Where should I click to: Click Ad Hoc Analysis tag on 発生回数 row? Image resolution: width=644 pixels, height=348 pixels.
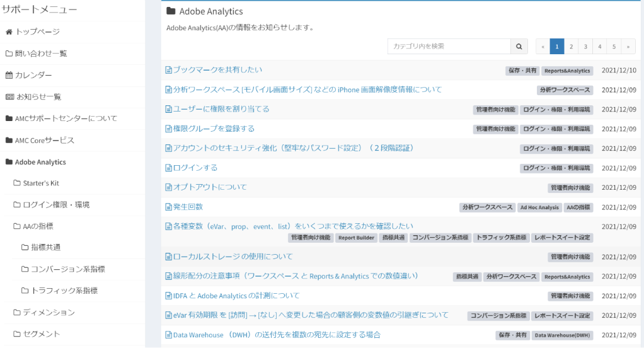(539, 207)
